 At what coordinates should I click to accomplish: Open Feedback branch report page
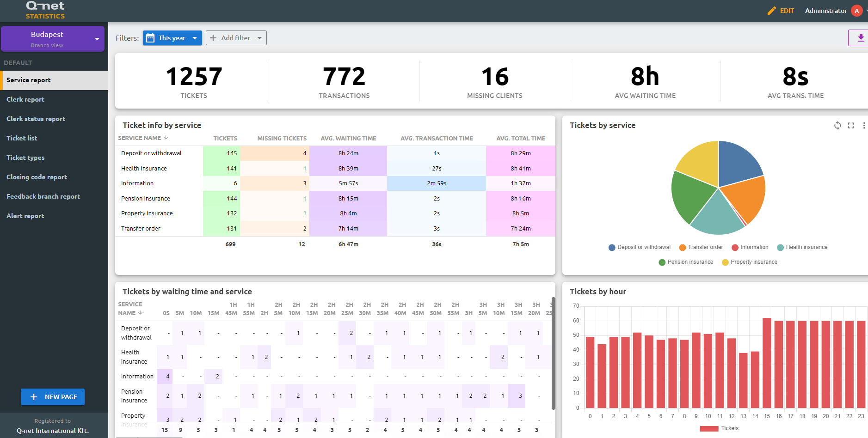coord(54,196)
